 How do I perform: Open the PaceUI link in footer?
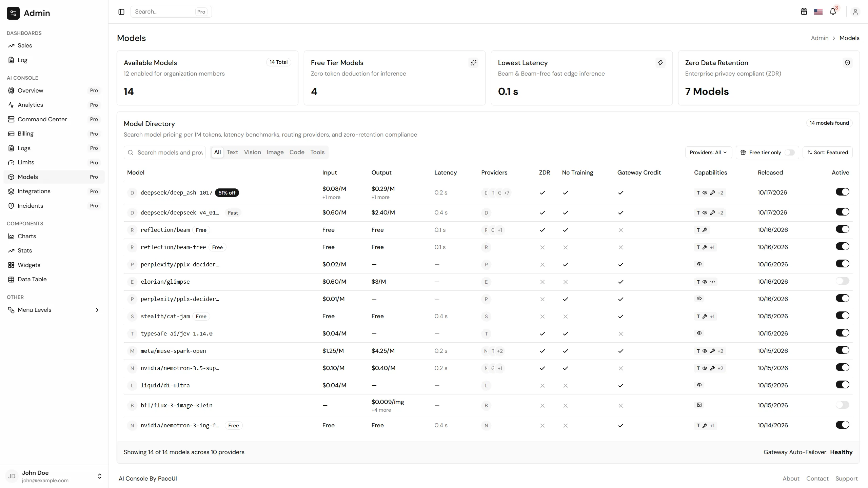pos(167,479)
